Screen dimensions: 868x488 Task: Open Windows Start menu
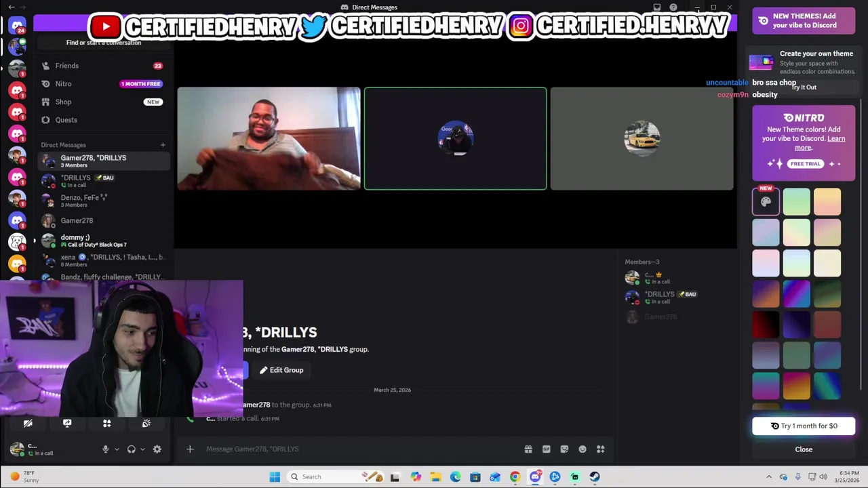click(275, 476)
